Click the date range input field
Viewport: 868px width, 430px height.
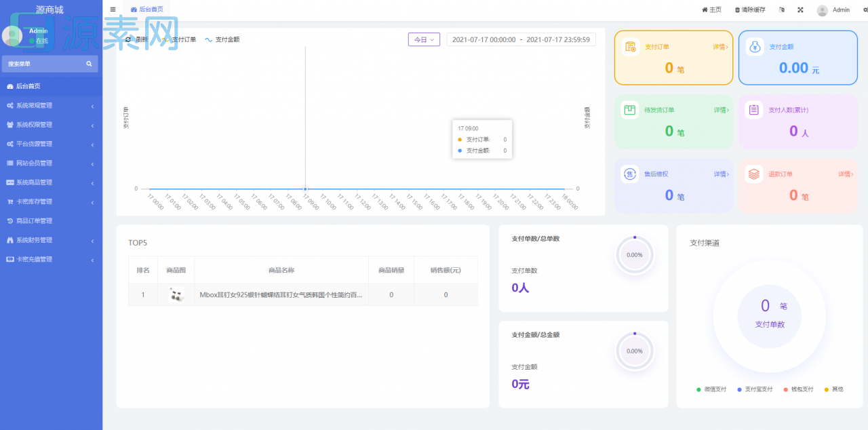pos(521,40)
